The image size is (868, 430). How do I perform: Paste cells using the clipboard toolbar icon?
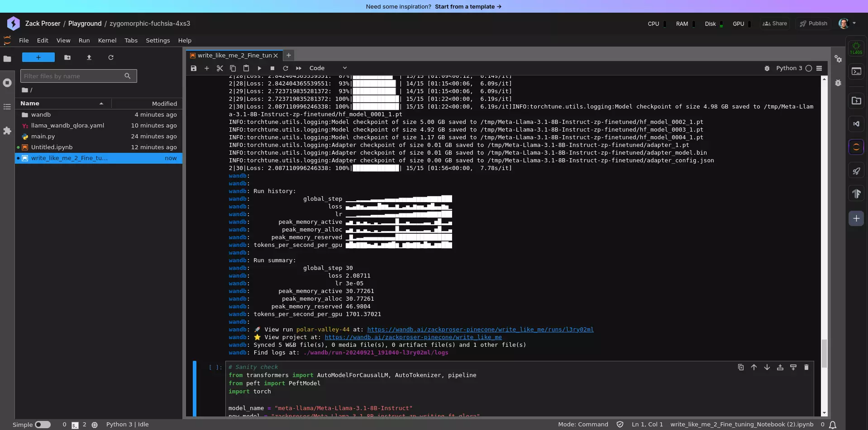(246, 68)
